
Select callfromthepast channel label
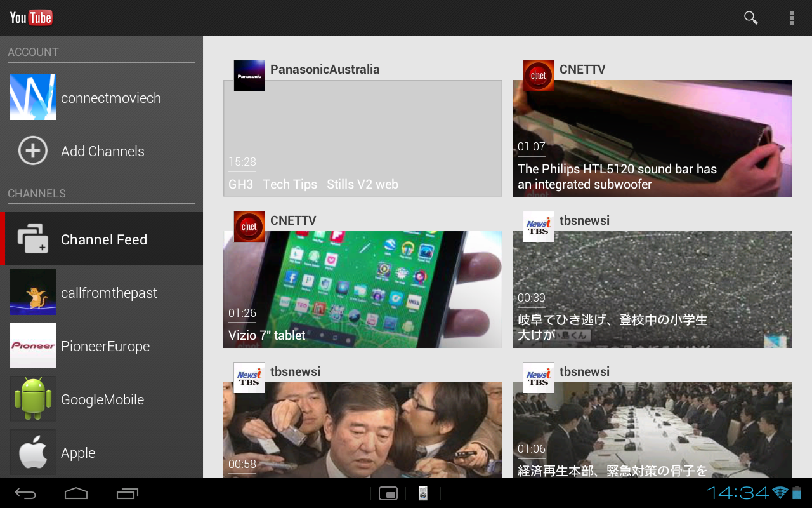109,293
